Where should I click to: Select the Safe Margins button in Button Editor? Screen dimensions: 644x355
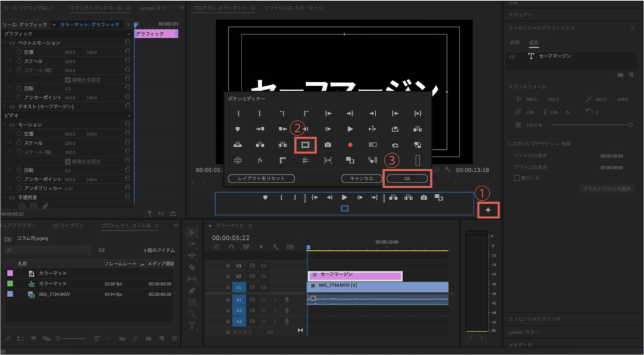tap(306, 144)
